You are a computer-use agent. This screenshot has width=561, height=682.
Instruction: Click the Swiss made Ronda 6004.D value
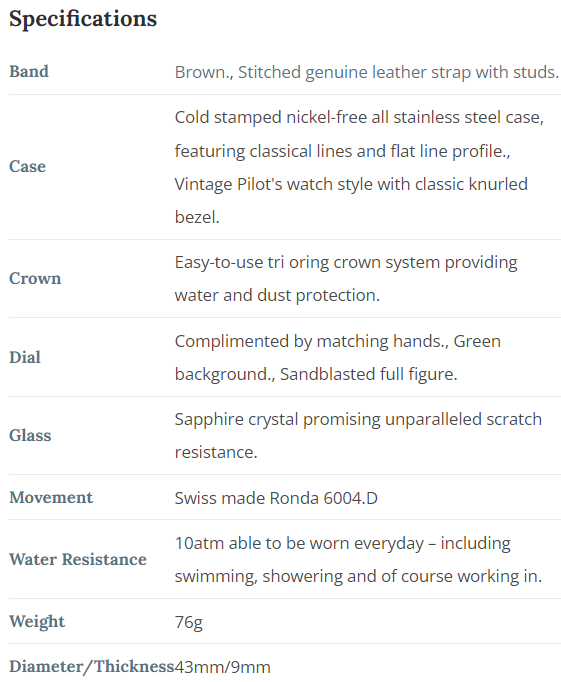coord(276,498)
